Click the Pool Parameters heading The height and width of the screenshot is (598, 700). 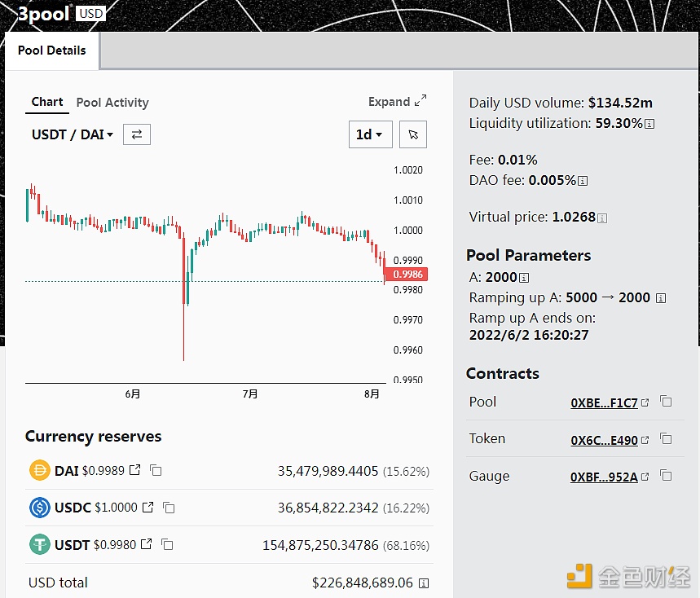[x=529, y=255]
